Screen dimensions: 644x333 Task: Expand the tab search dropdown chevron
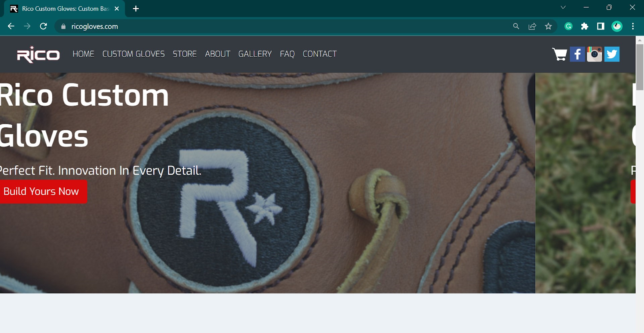point(563,8)
